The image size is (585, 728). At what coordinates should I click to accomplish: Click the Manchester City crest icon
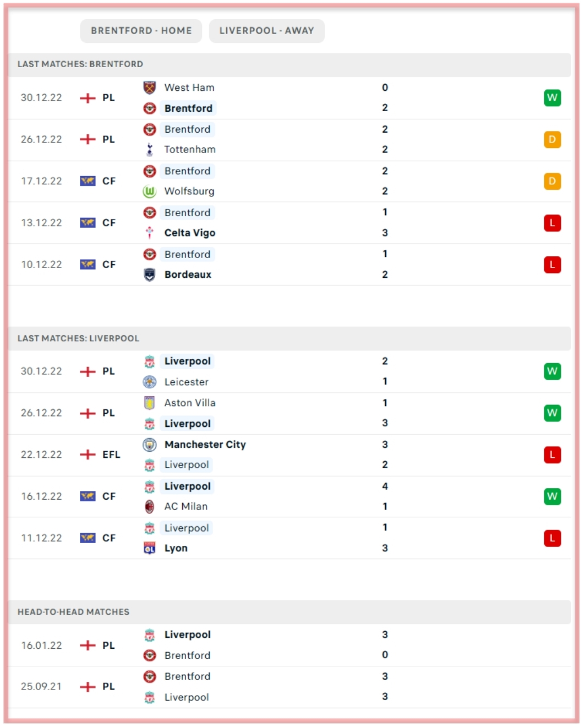coord(150,445)
